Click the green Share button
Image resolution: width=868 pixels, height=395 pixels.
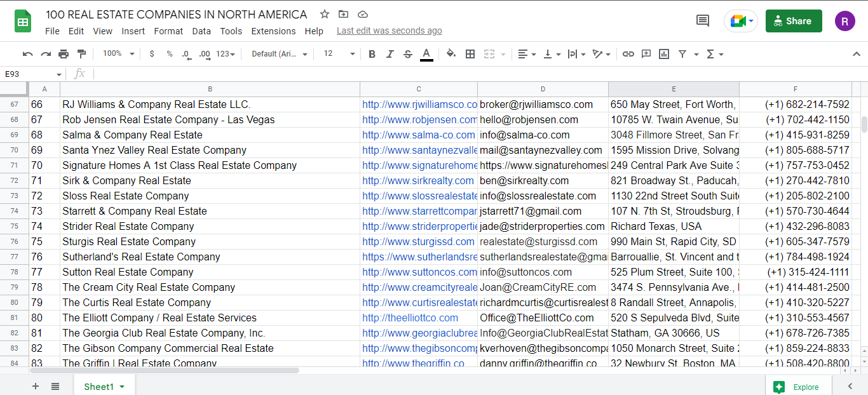(793, 21)
